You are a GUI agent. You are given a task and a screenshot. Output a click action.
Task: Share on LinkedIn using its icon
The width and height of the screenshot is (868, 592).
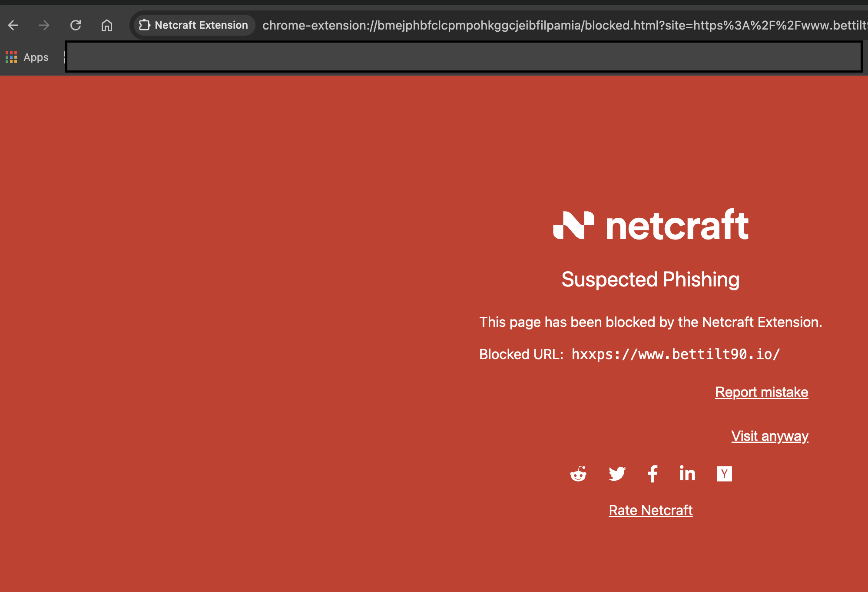pyautogui.click(x=687, y=473)
